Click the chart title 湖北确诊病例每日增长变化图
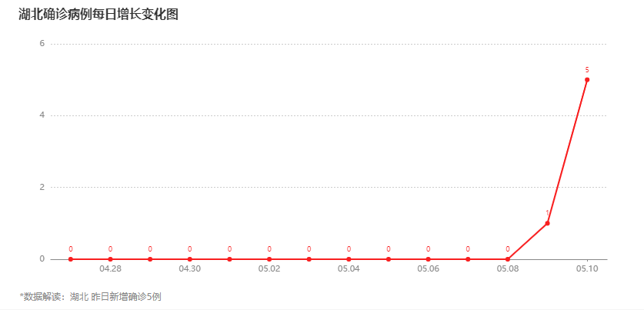Viewport: 644px width, 310px height. (x=98, y=15)
